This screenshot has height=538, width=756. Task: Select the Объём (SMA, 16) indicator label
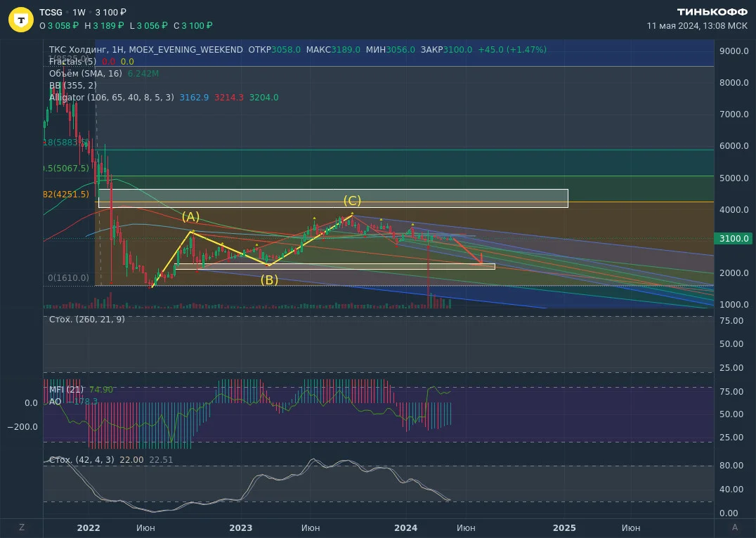(x=86, y=74)
